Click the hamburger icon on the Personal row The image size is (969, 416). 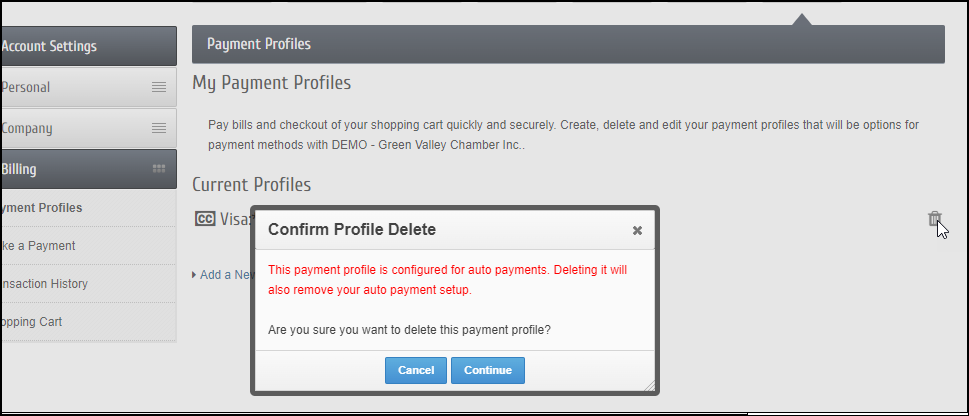click(159, 88)
